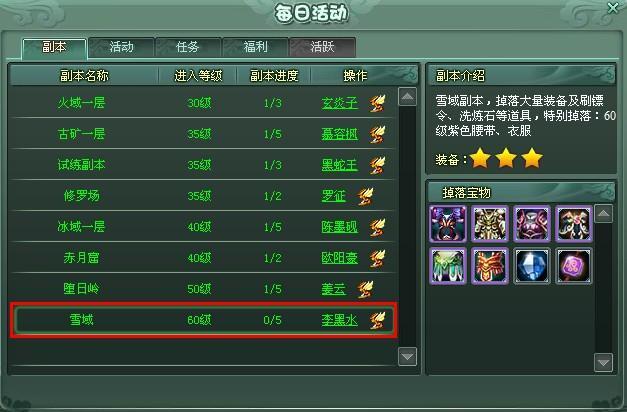The width and height of the screenshot is (627, 412).
Task: Open the 任务 tab
Action: pos(188,48)
